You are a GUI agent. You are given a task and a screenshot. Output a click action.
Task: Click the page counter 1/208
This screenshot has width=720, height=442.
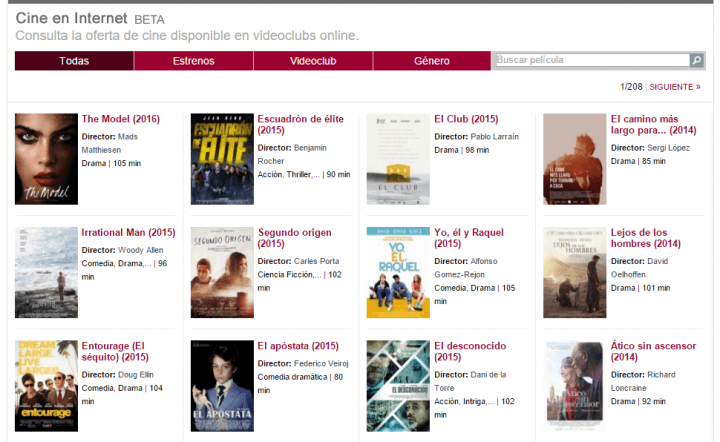[631, 87]
